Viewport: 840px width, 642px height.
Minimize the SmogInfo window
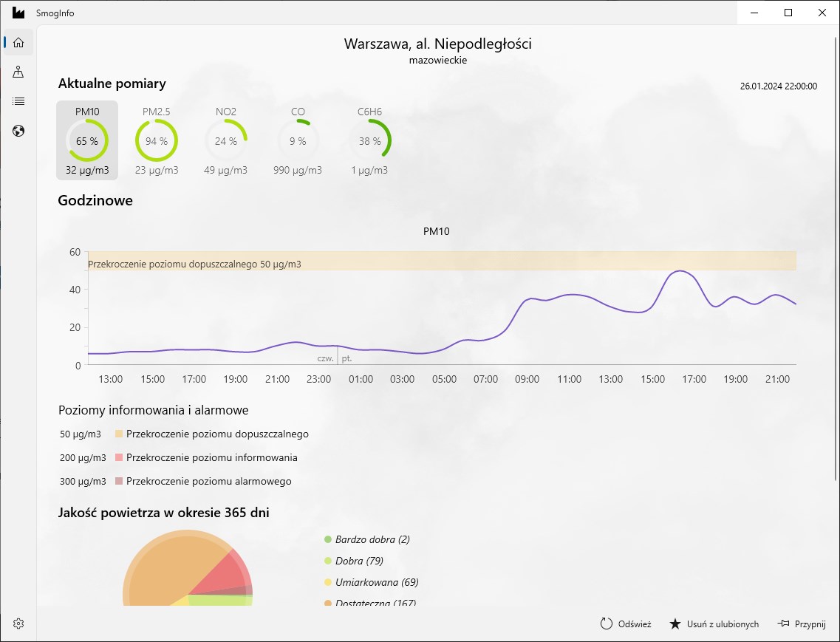click(754, 13)
